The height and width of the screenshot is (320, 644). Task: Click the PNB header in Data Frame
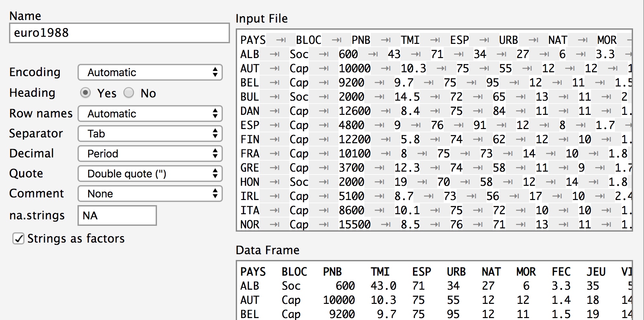[x=332, y=272]
